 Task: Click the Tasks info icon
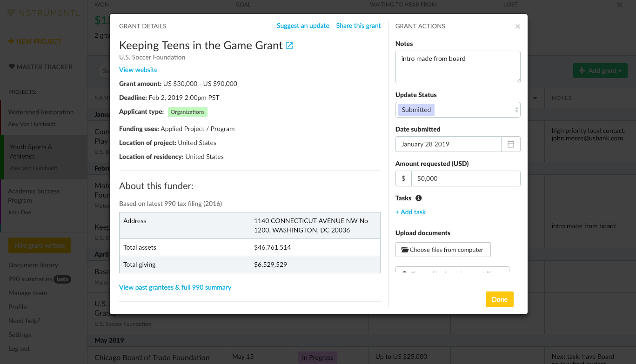click(x=418, y=198)
